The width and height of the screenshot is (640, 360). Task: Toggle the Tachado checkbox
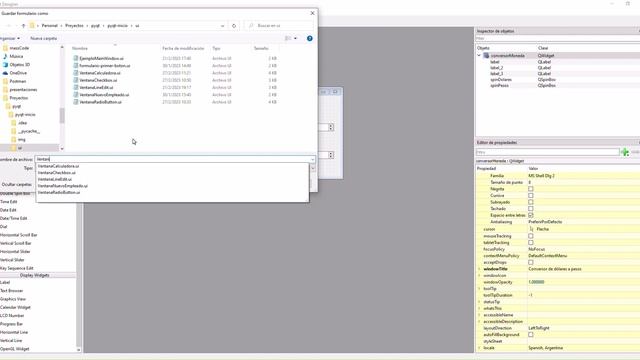click(531, 209)
